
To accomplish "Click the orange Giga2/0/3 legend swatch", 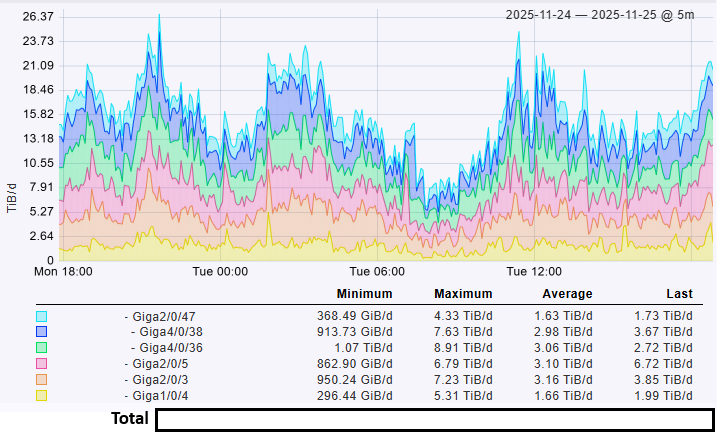I will 41,379.
